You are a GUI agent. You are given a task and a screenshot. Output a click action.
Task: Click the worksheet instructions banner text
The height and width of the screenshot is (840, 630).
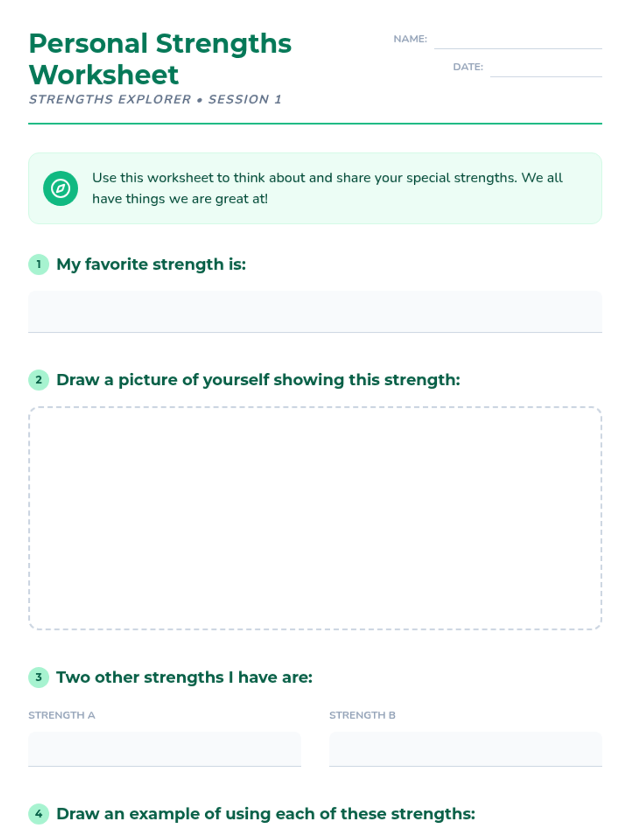point(327,188)
